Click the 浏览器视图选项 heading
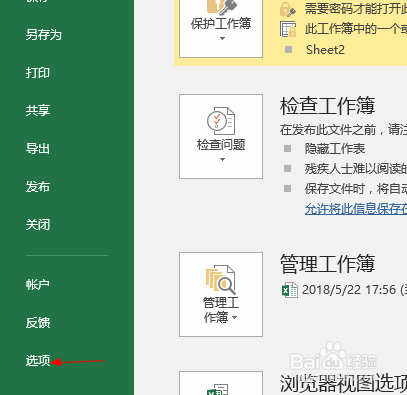The width and height of the screenshot is (407, 395). coord(343,384)
